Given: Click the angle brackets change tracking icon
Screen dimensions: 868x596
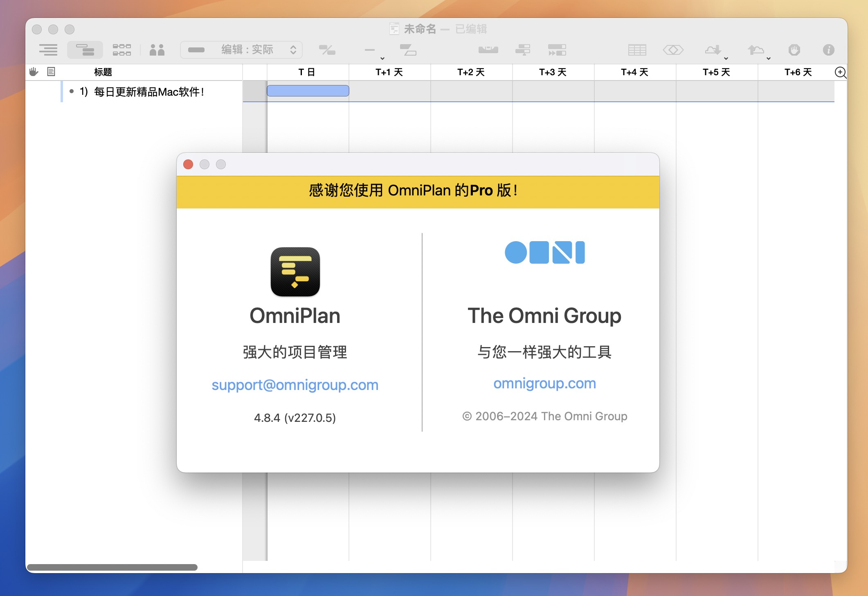Looking at the screenshot, I should click(x=673, y=50).
